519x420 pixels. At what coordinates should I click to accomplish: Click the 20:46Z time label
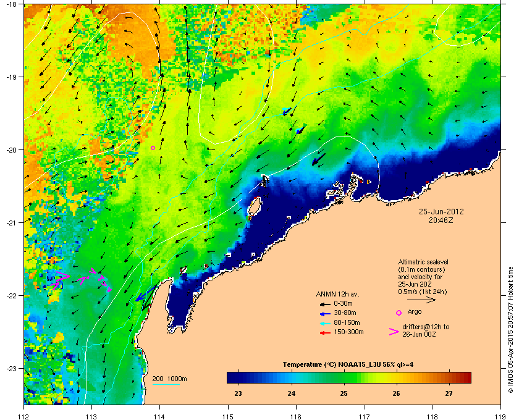[x=441, y=220]
